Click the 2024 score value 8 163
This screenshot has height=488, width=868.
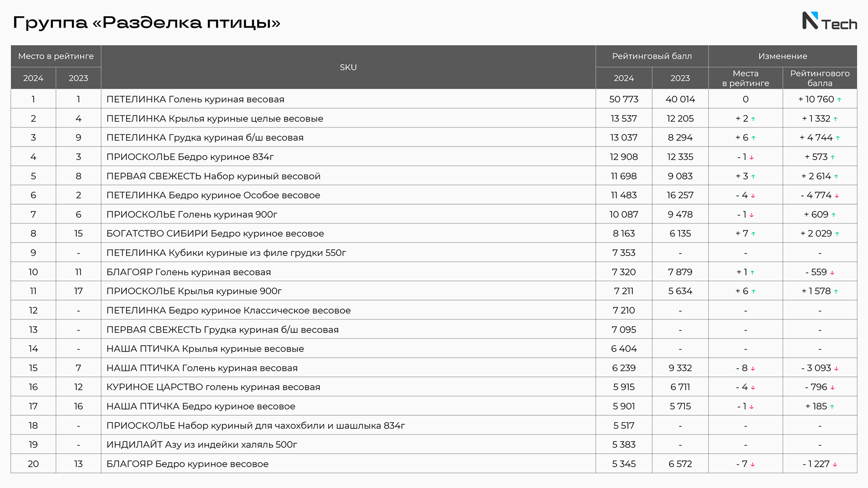click(x=624, y=234)
